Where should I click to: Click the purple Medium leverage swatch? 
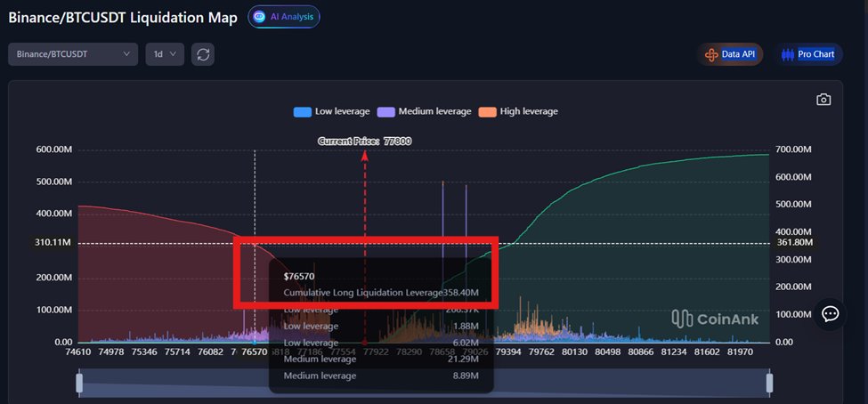tap(385, 112)
